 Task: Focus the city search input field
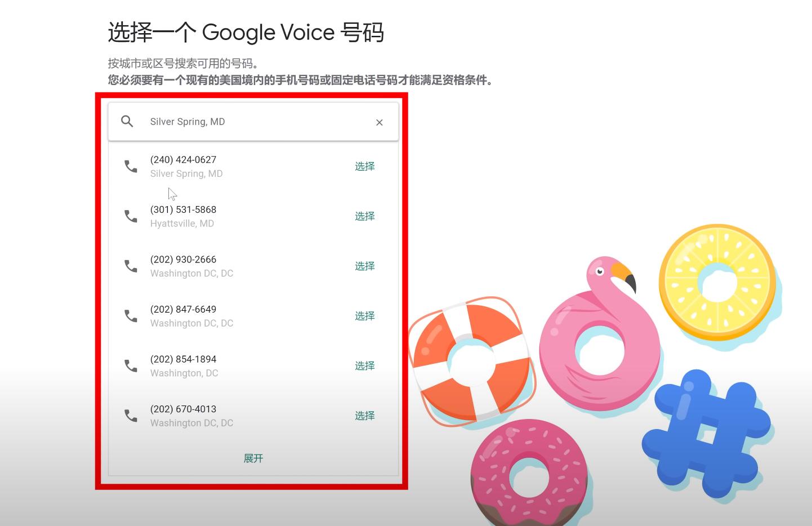(253, 122)
